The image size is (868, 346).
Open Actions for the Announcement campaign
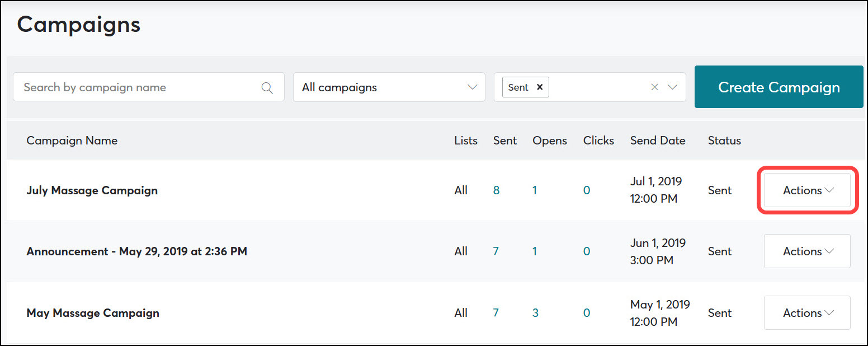806,251
